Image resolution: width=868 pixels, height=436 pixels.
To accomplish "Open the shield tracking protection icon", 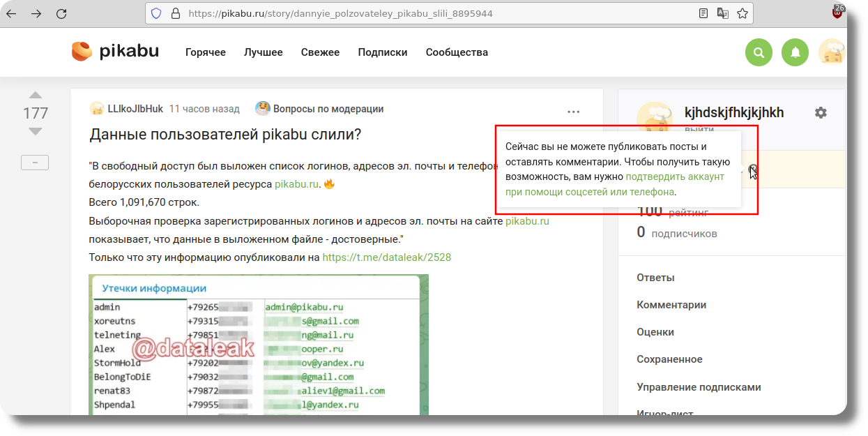I will pos(156,13).
